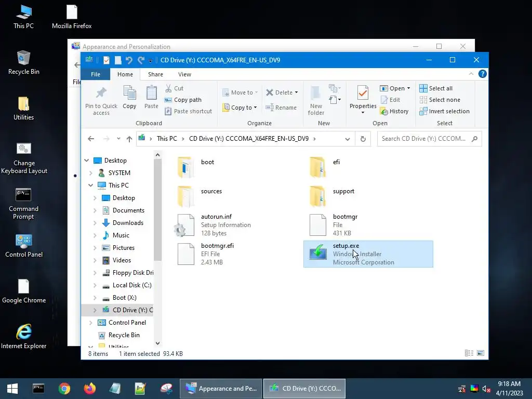Switch to the View ribbon tab

click(x=184, y=74)
